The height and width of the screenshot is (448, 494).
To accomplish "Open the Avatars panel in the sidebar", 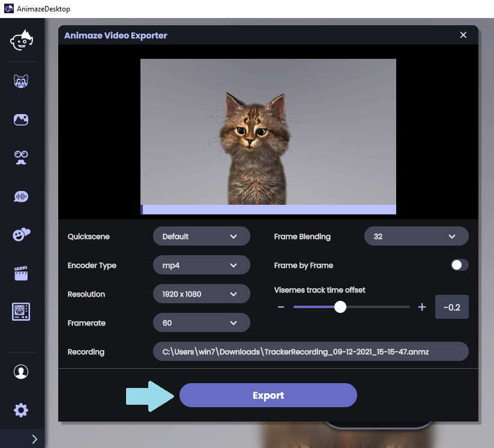I will pos(21,41).
